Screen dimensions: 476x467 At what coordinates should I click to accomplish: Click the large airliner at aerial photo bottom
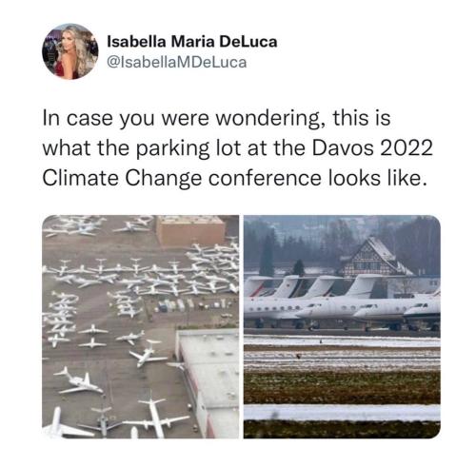click(155, 417)
